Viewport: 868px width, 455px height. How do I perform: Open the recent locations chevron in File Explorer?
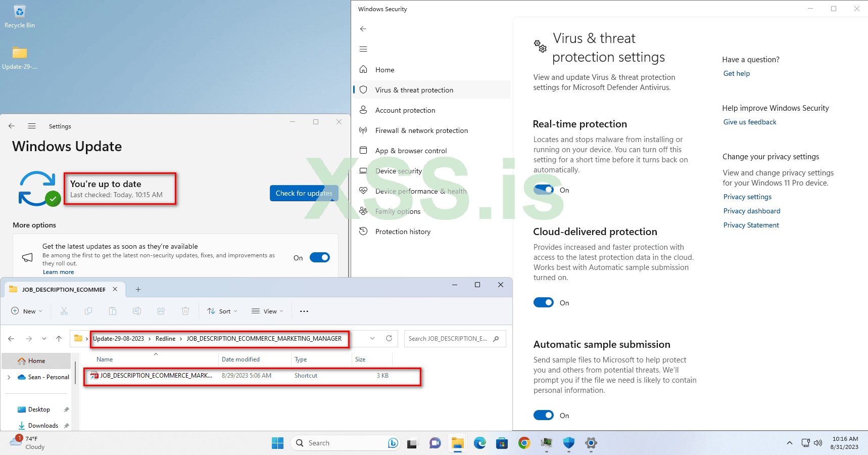pyautogui.click(x=44, y=339)
